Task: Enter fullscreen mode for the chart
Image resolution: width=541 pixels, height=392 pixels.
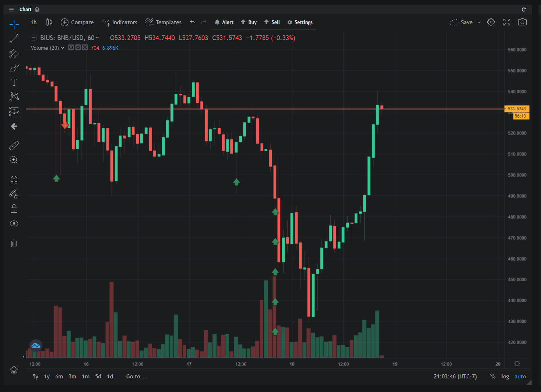Action: (x=507, y=22)
